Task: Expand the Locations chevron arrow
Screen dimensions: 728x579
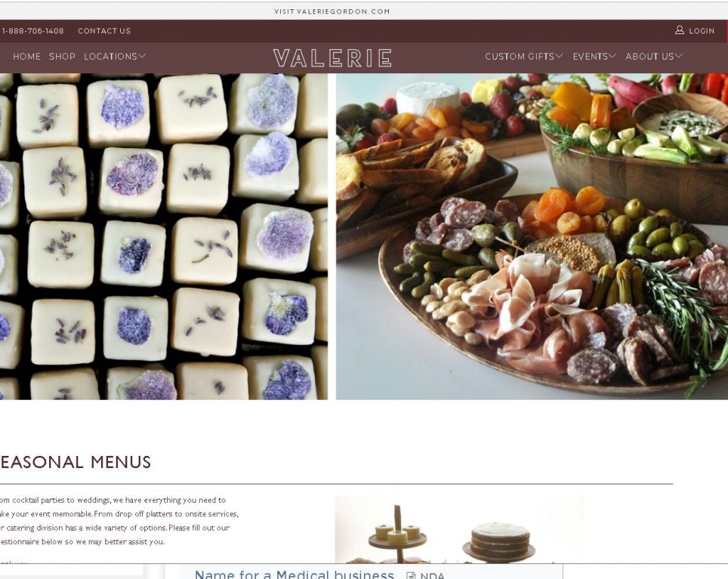Action: [x=142, y=55]
